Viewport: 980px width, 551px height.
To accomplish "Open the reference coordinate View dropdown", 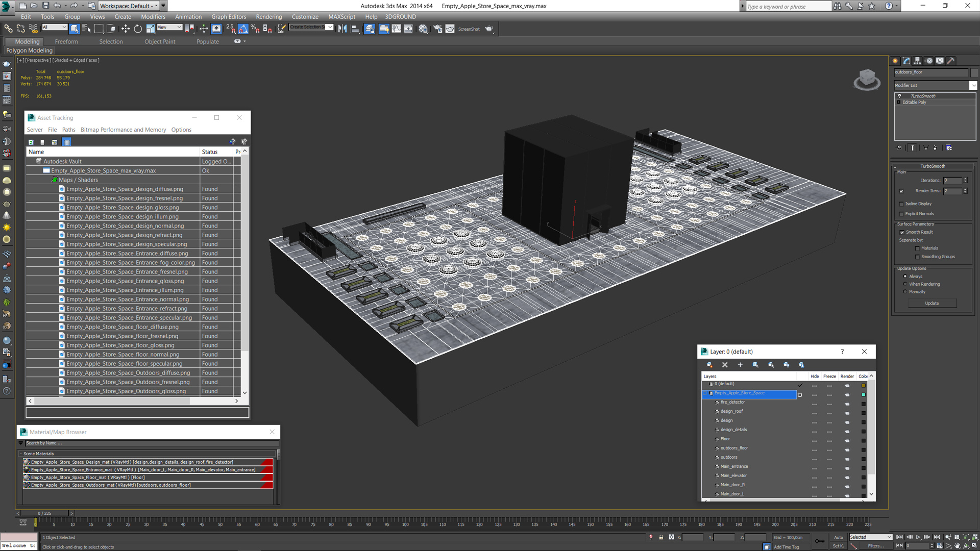I will point(169,28).
